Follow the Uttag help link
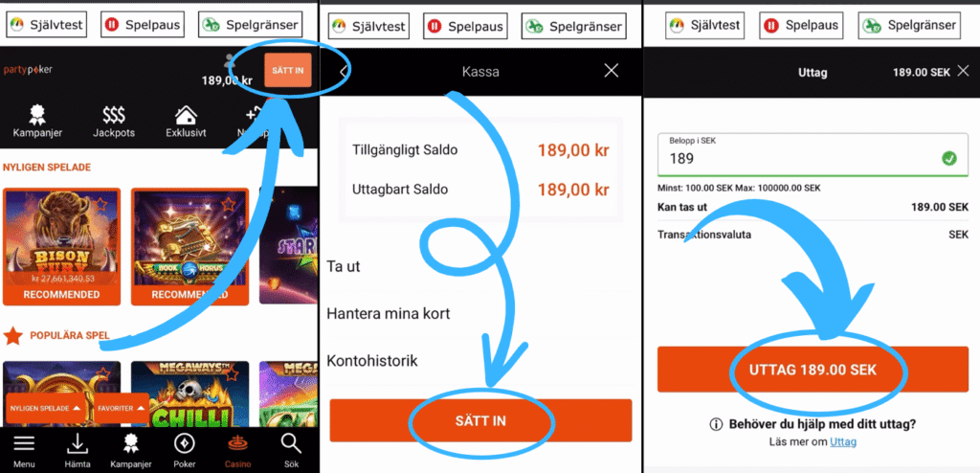Viewport: 980px width, 473px height. click(843, 441)
